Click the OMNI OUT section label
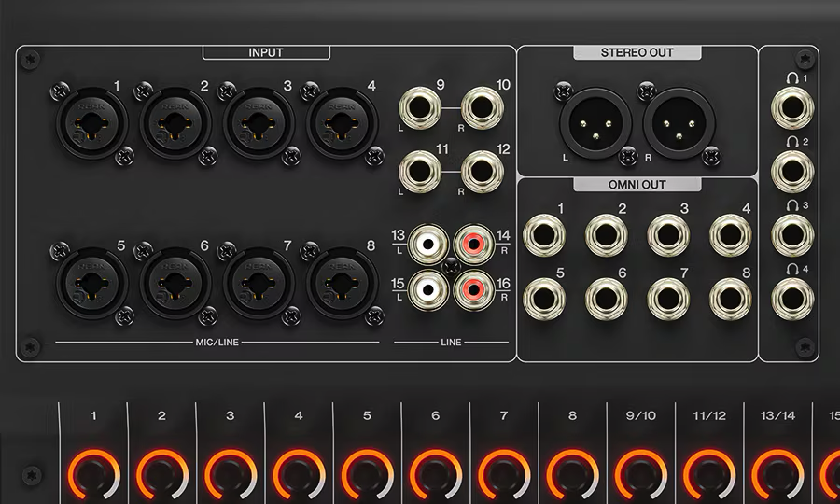 coord(637,184)
